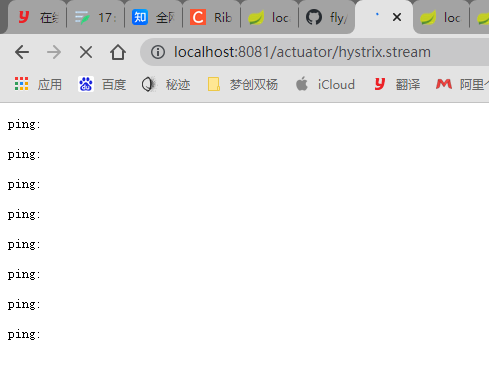This screenshot has width=489, height=384.
Task: Go back using the back arrow
Action: click(22, 52)
